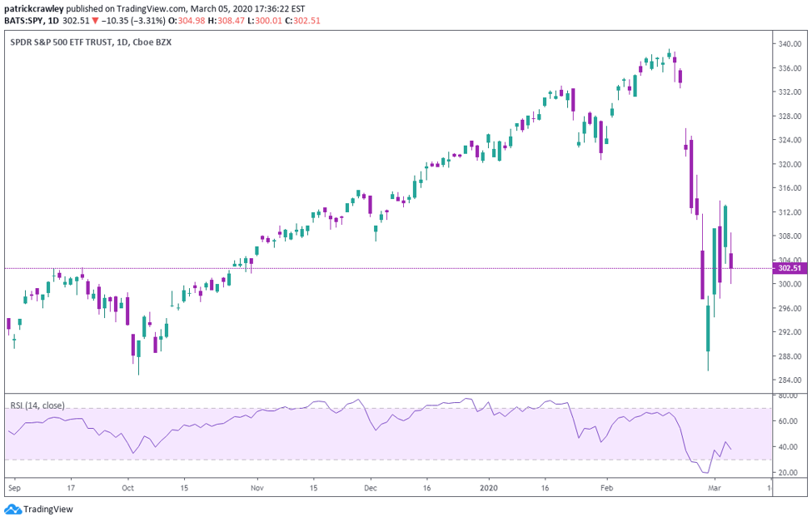Click the 17 label on the date axis

pos(71,488)
